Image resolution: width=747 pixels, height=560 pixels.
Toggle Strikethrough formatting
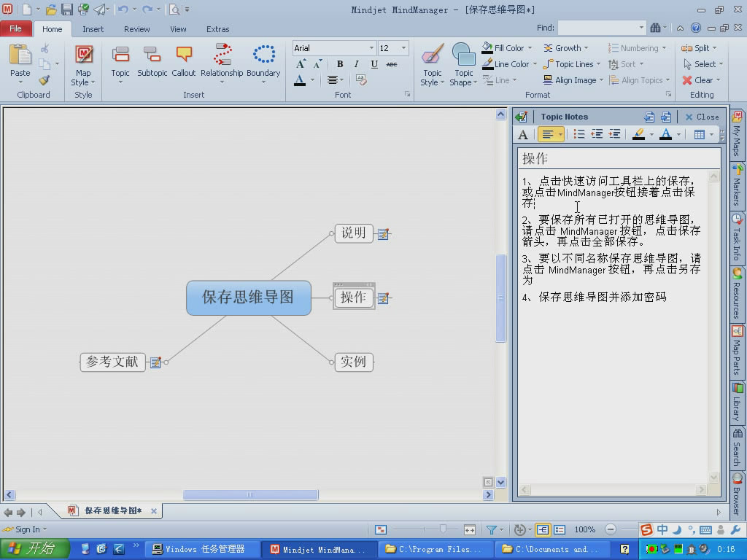(x=392, y=64)
